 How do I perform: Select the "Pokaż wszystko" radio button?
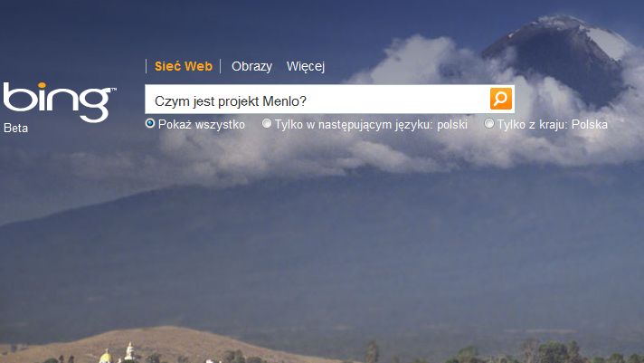tap(150, 123)
